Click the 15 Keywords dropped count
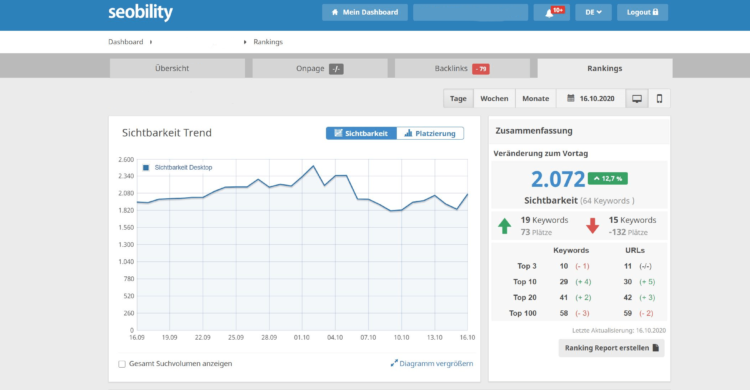Screen dimensions: 750x390 (x=632, y=220)
